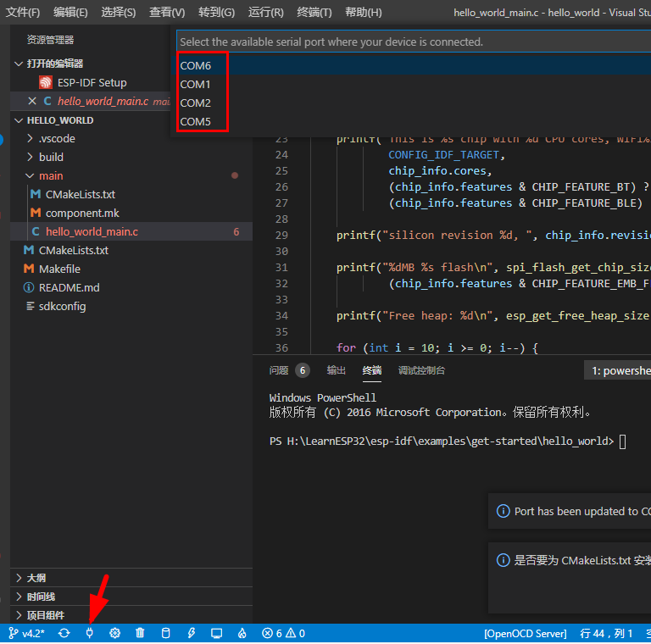Click the line 44 column 1 indicator
The height and width of the screenshot is (644, 651).
(606, 633)
